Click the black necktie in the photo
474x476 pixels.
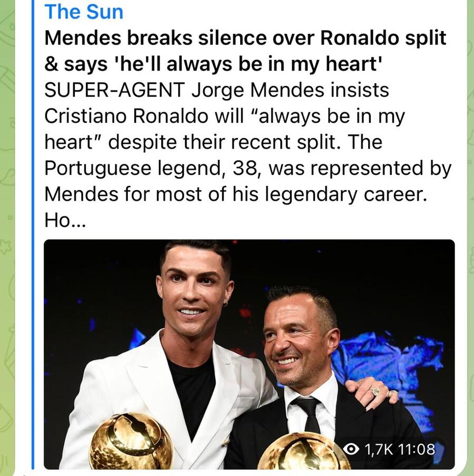(310, 413)
